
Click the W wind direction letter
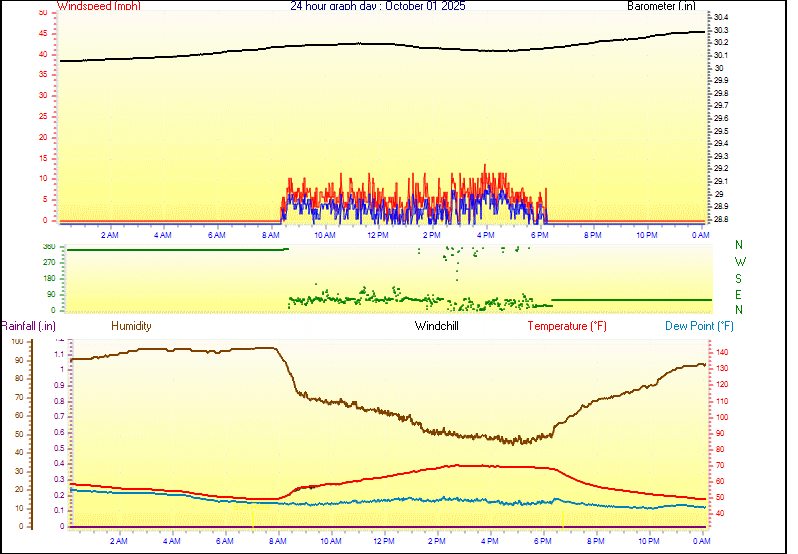[739, 262]
